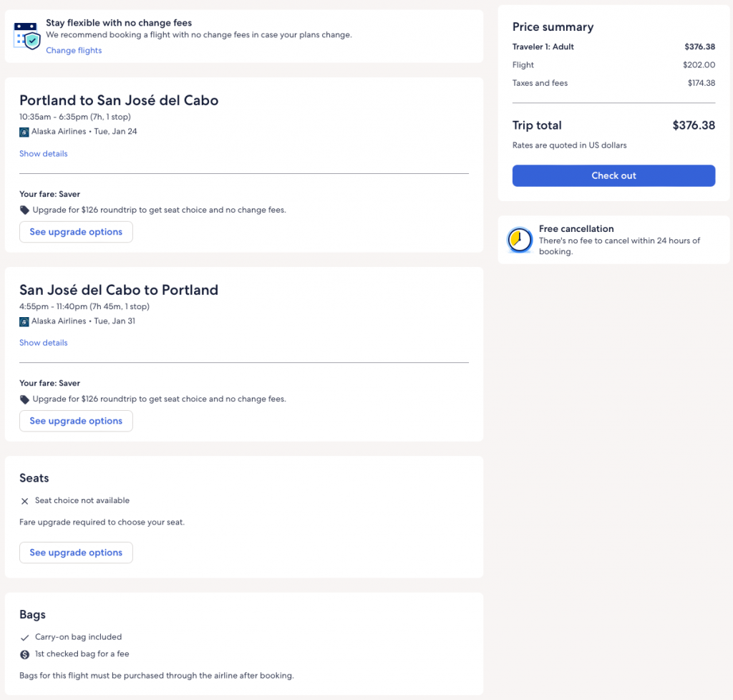Click the Trip total amount $376.38
Image resolution: width=733 pixels, height=700 pixels.
click(693, 125)
